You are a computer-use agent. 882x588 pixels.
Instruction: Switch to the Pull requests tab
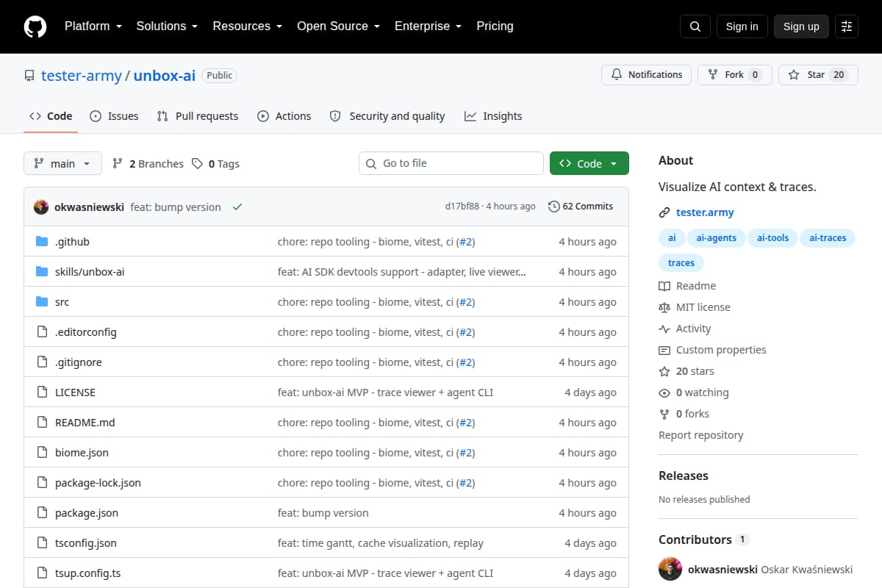coord(198,116)
